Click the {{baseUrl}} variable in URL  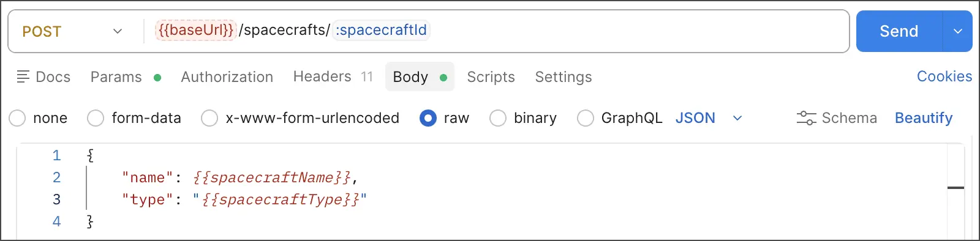pos(195,30)
